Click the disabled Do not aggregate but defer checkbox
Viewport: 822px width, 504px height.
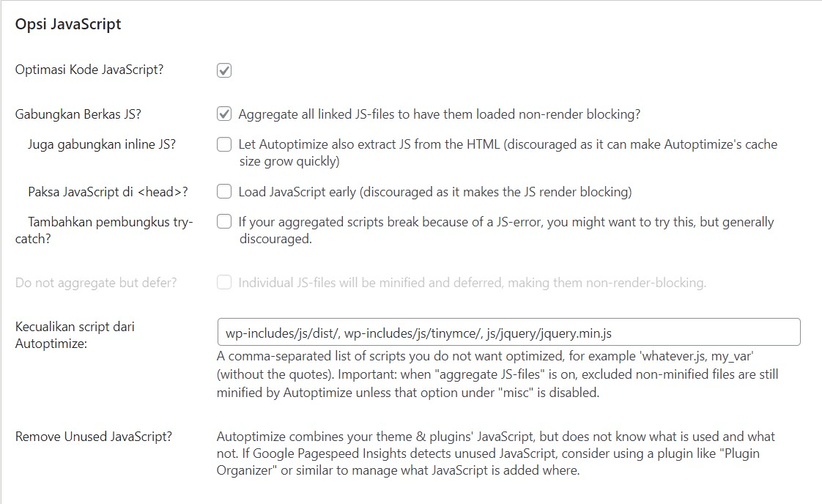(x=223, y=281)
